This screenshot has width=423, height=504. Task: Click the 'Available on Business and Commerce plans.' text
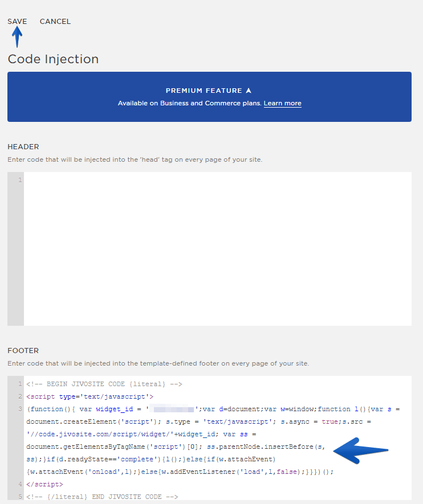[189, 103]
